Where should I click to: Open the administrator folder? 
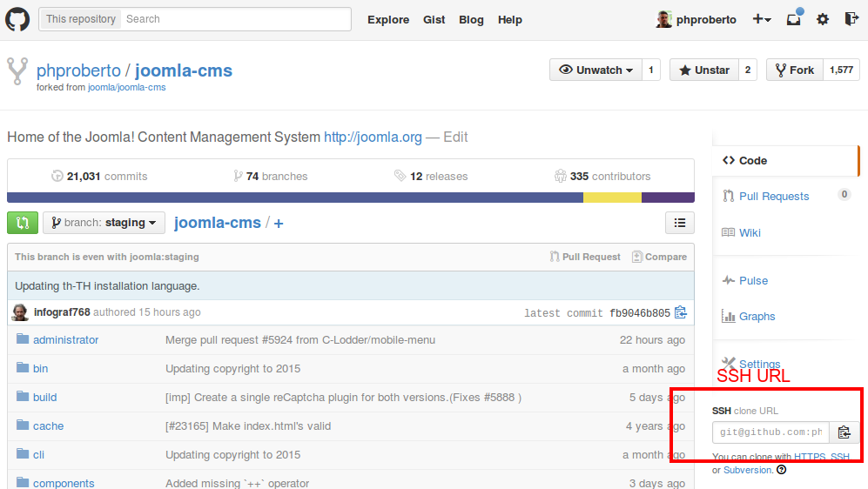pyautogui.click(x=66, y=340)
